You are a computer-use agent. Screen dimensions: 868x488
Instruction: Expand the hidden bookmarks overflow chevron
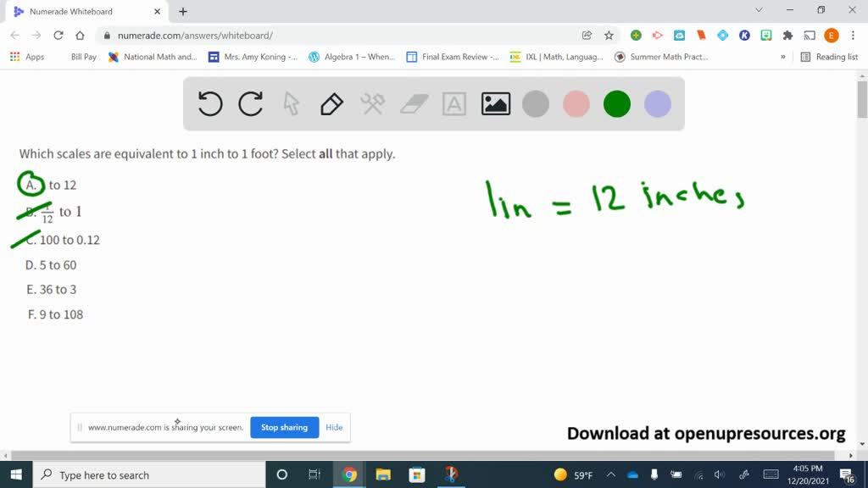[782, 57]
